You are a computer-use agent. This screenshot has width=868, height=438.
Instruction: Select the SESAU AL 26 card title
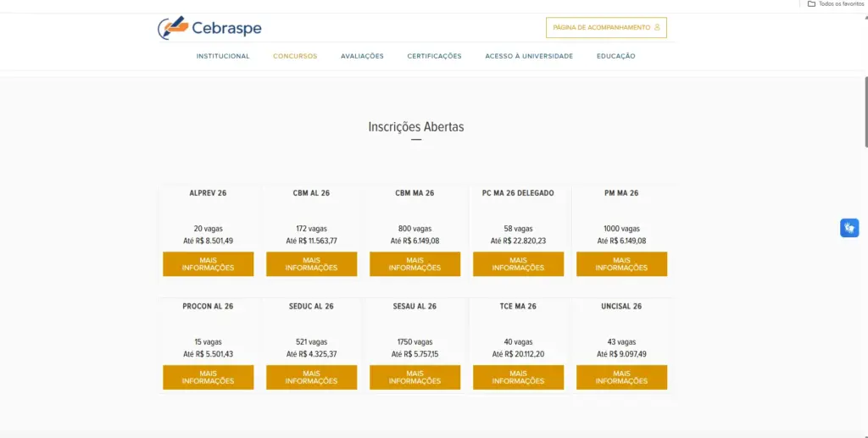tap(415, 307)
